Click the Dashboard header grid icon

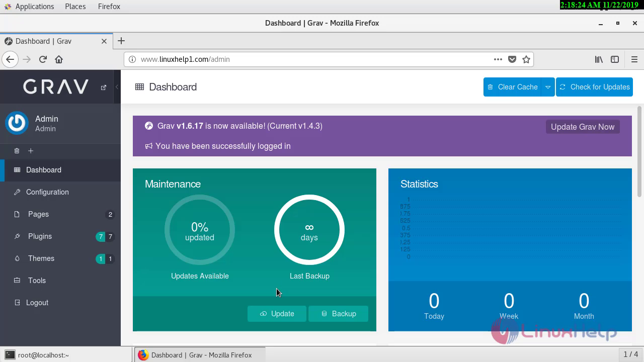point(139,87)
